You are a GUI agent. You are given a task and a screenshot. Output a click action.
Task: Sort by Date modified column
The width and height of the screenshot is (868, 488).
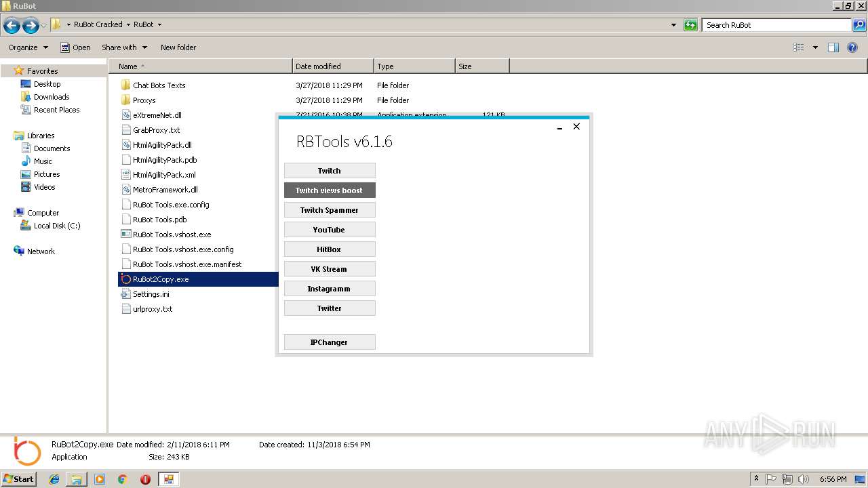tap(333, 66)
